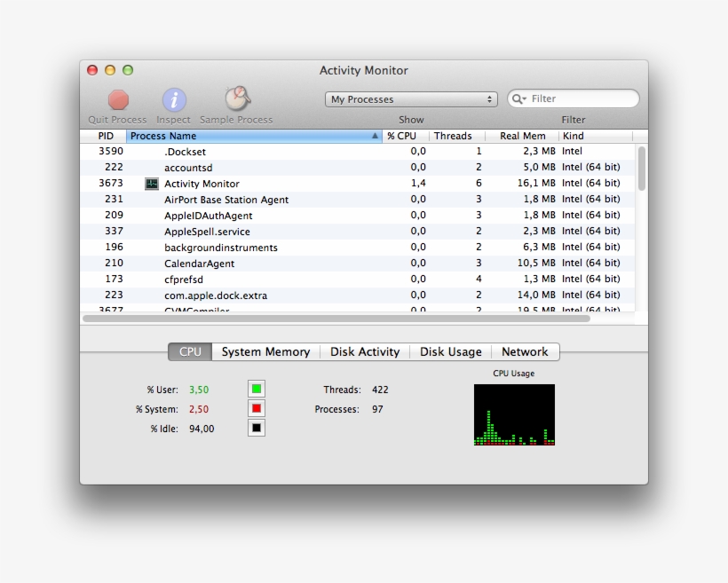This screenshot has width=728, height=583.
Task: Click the magnifier icon in the Filter field
Action: click(517, 98)
